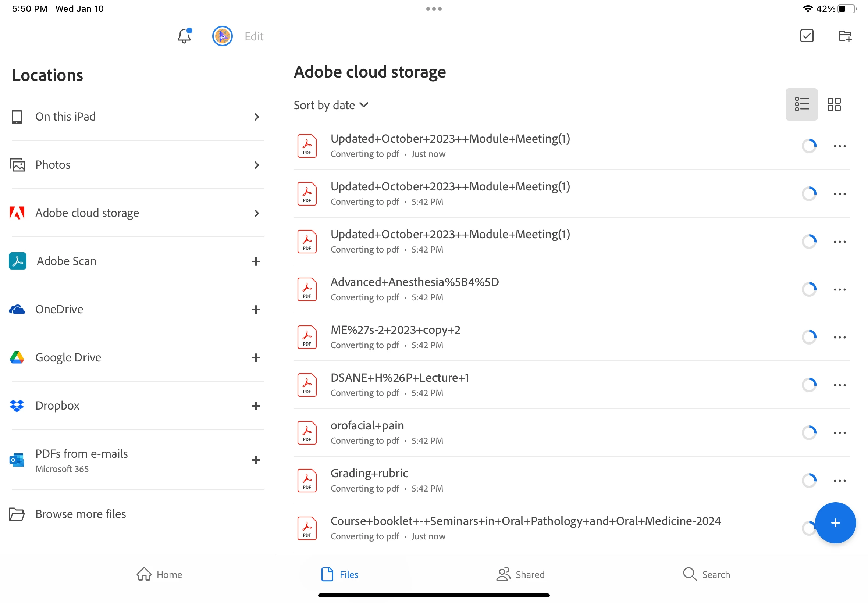The image size is (868, 603).
Task: Click progress spinner for Advanced+Anesthesia file
Action: (809, 289)
